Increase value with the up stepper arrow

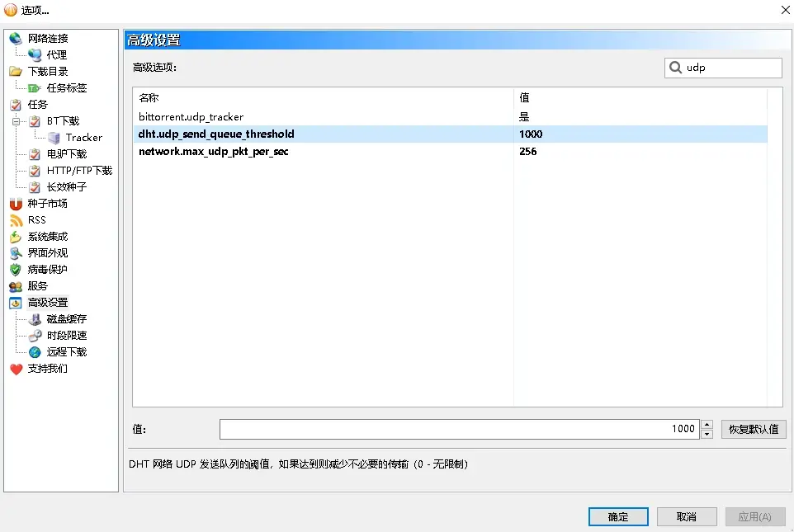coord(707,424)
